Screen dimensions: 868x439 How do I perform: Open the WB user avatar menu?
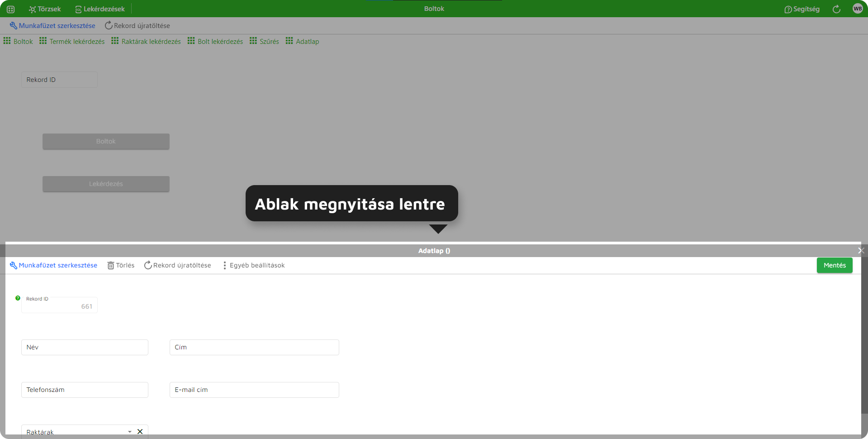point(858,9)
